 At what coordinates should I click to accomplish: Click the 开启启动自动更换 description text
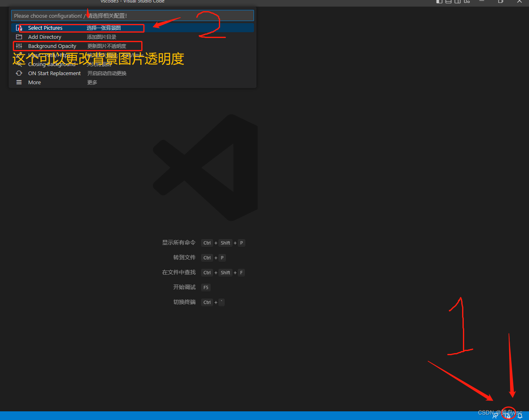(x=107, y=73)
